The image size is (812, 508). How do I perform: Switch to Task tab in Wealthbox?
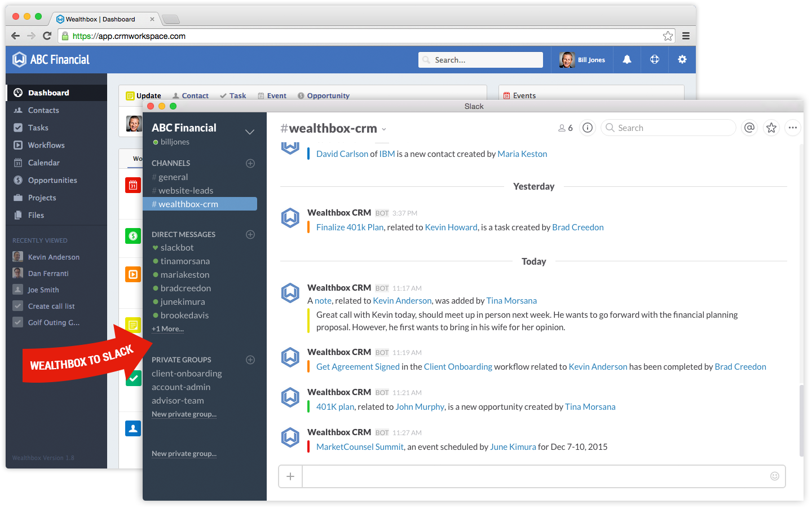coord(233,95)
